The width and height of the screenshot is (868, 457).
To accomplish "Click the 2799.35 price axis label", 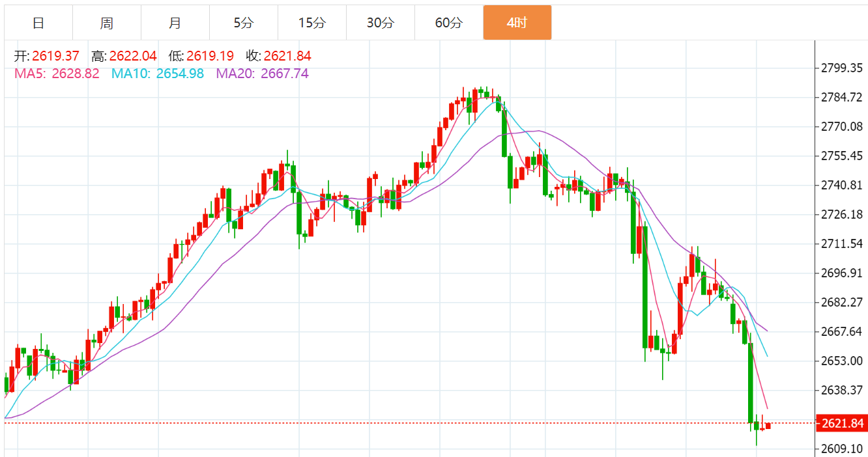I will coord(842,68).
